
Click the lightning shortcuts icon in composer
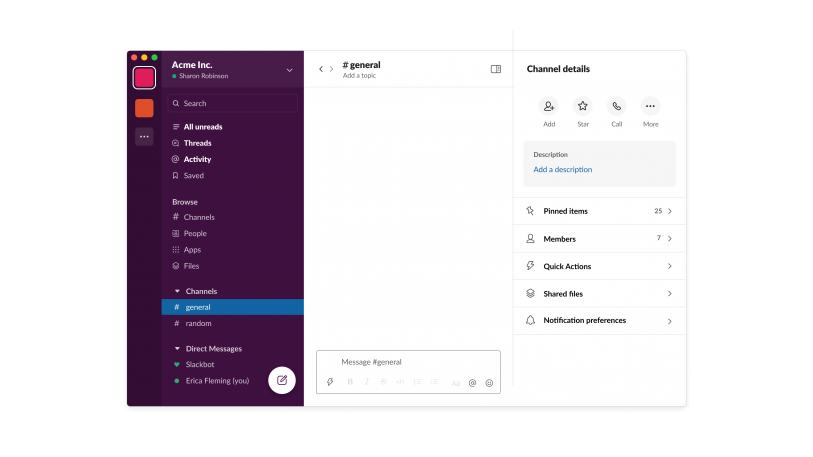coord(330,382)
